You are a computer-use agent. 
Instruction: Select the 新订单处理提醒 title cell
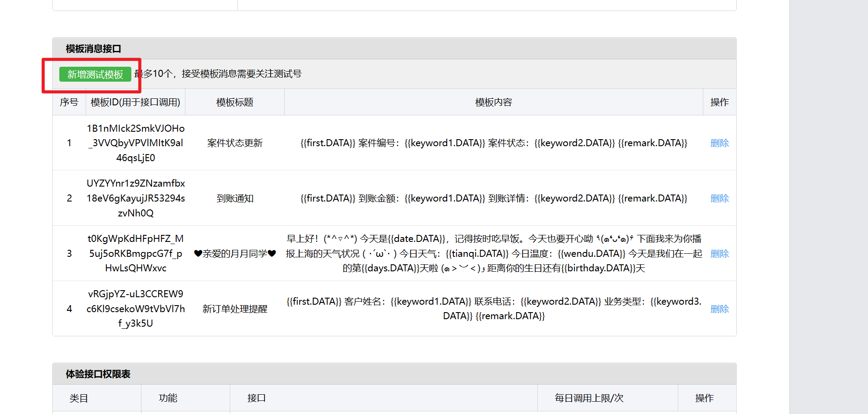(x=235, y=309)
